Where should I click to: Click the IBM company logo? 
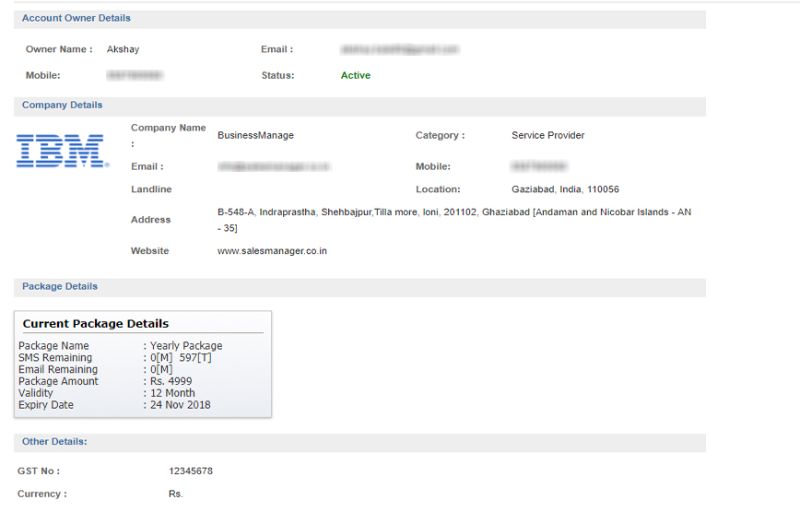62,150
